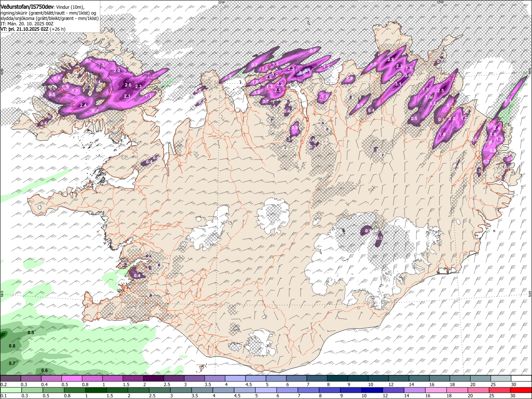Click the 20W longitude label at top
532x399 pixels.
[x=221, y=2]
